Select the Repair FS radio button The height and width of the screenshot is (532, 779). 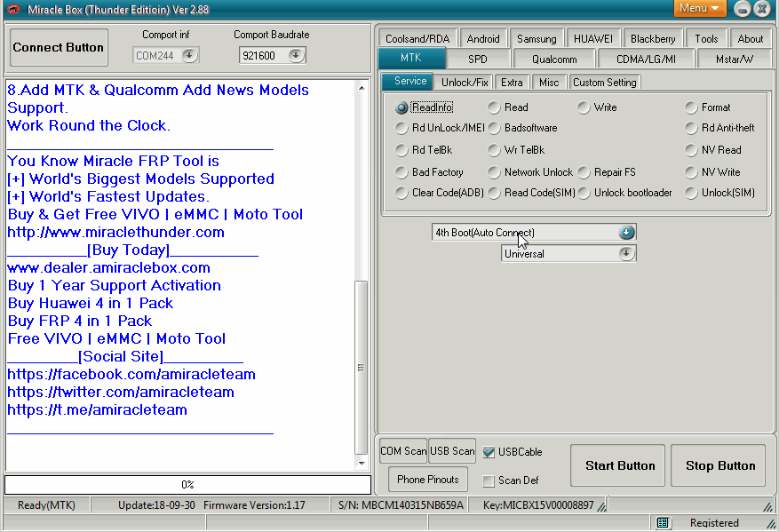584,172
